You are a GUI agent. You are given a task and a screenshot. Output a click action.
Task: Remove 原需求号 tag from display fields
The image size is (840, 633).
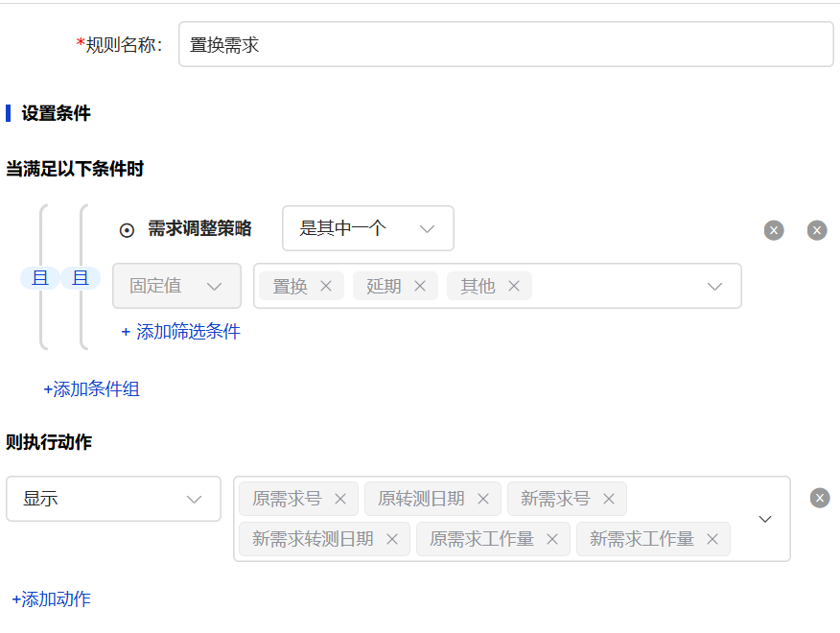340,499
